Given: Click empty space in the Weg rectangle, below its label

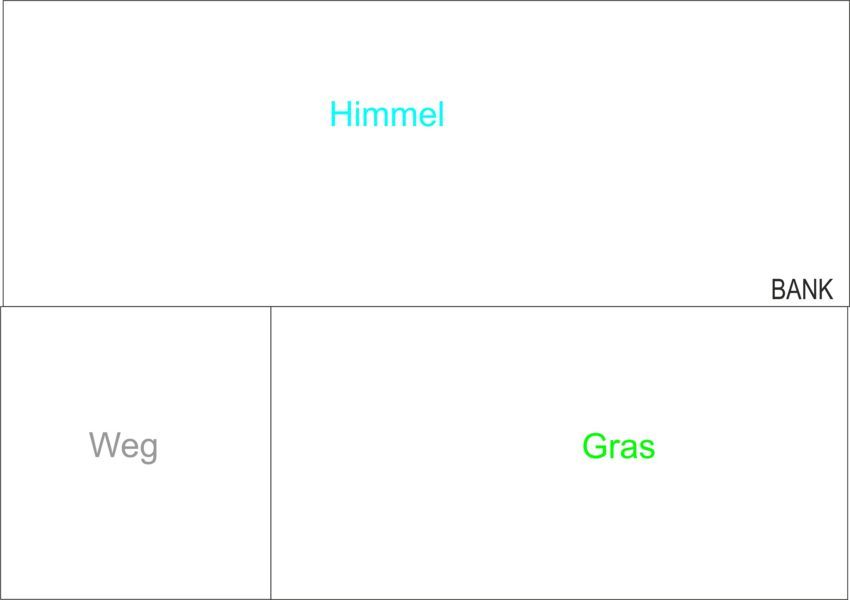Looking at the screenshot, I should click(x=125, y=530).
